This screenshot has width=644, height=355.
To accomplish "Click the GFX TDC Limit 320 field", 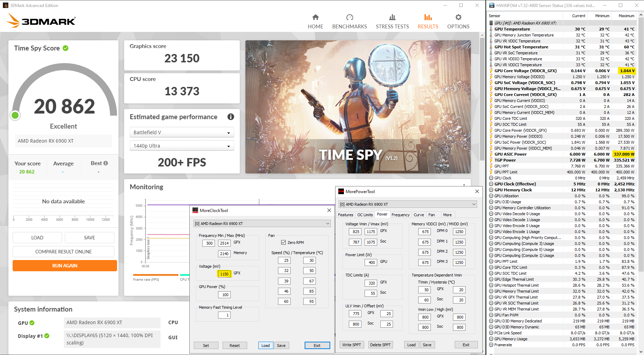I will 372,283.
